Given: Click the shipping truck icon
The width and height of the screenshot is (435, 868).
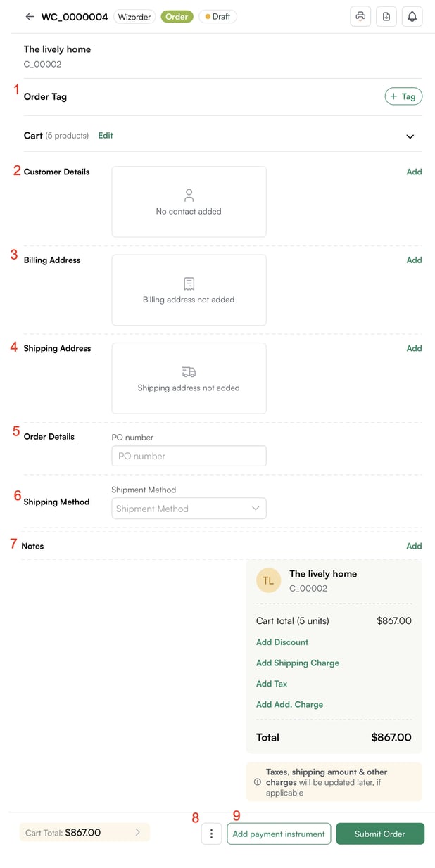Looking at the screenshot, I should 188,371.
